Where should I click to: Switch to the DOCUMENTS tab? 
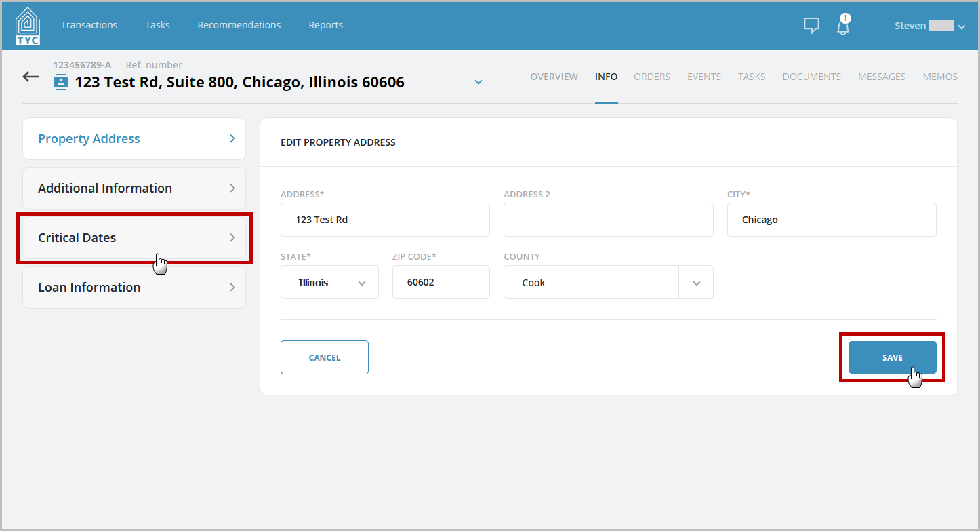click(811, 77)
